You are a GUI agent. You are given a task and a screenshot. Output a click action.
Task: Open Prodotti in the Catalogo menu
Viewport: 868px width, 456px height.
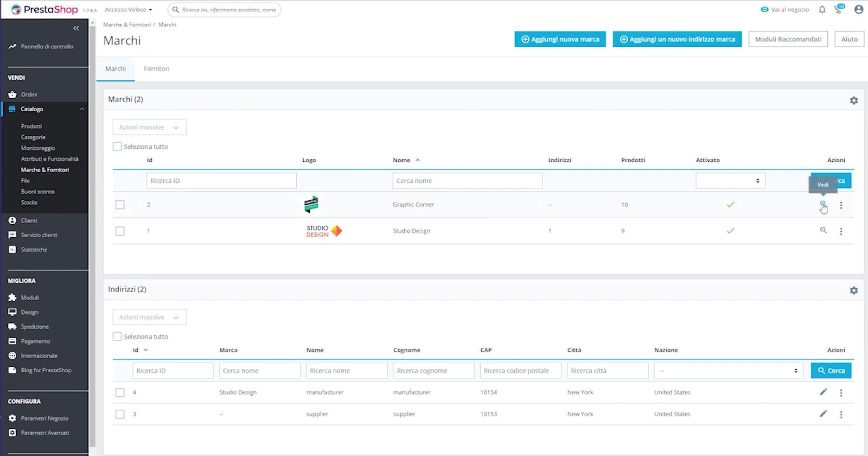(31, 126)
